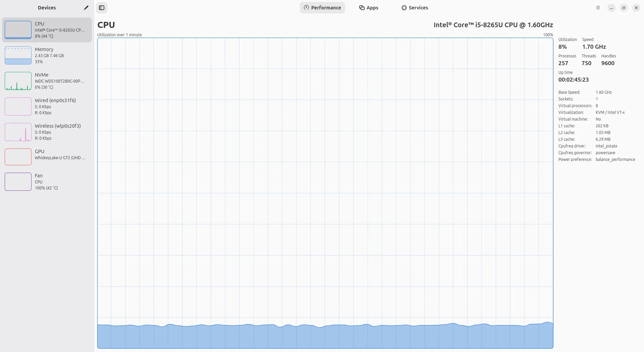Select the Performance tab
Screen dimensions: 644x352
coord(322,8)
